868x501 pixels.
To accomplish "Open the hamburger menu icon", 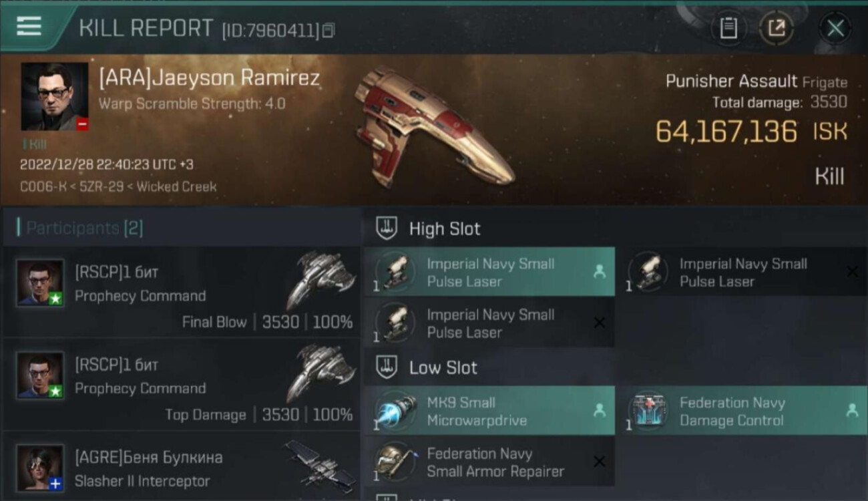I will (29, 27).
